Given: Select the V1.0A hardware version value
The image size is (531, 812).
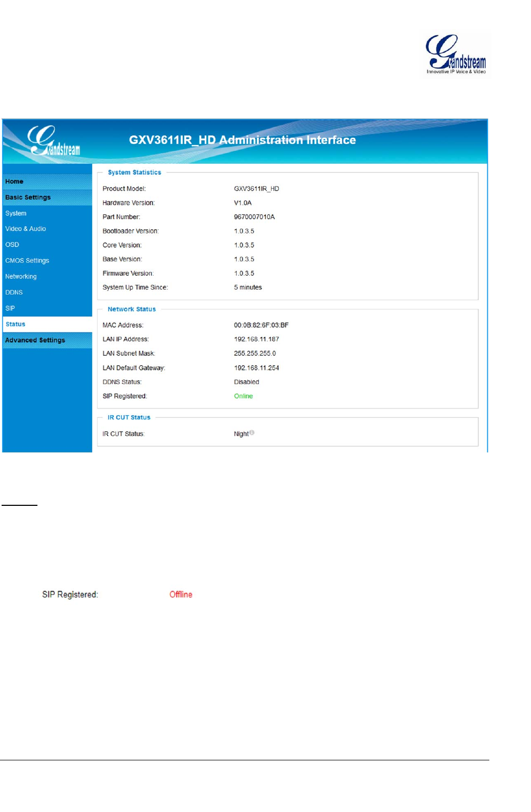Looking at the screenshot, I should point(243,203).
